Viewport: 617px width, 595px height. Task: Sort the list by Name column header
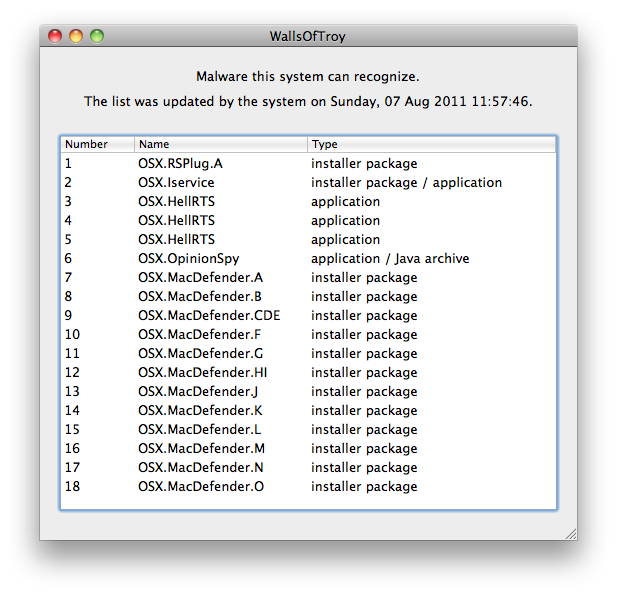(220, 144)
